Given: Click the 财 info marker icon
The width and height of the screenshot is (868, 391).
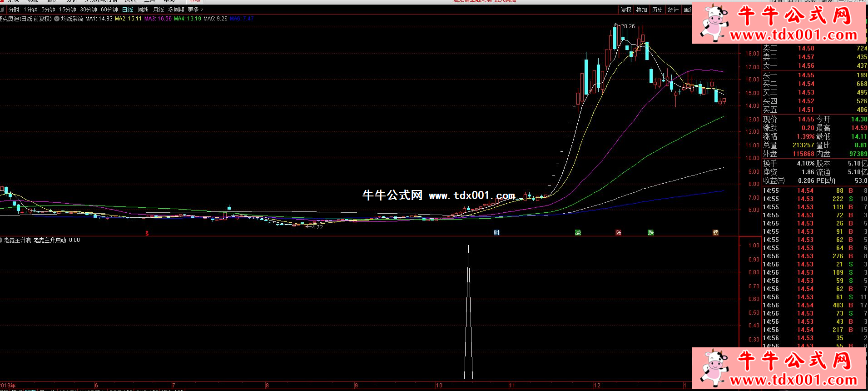Looking at the screenshot, I should [x=496, y=233].
